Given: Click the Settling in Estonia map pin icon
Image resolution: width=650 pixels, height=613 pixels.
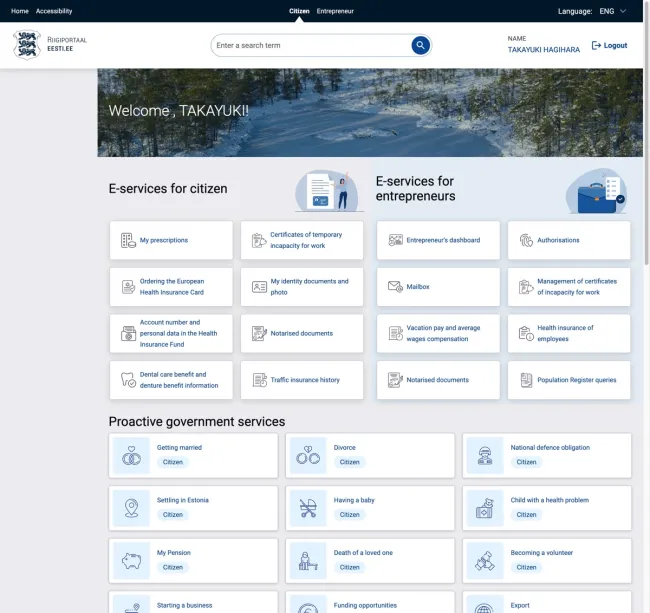Looking at the screenshot, I should coord(131,508).
